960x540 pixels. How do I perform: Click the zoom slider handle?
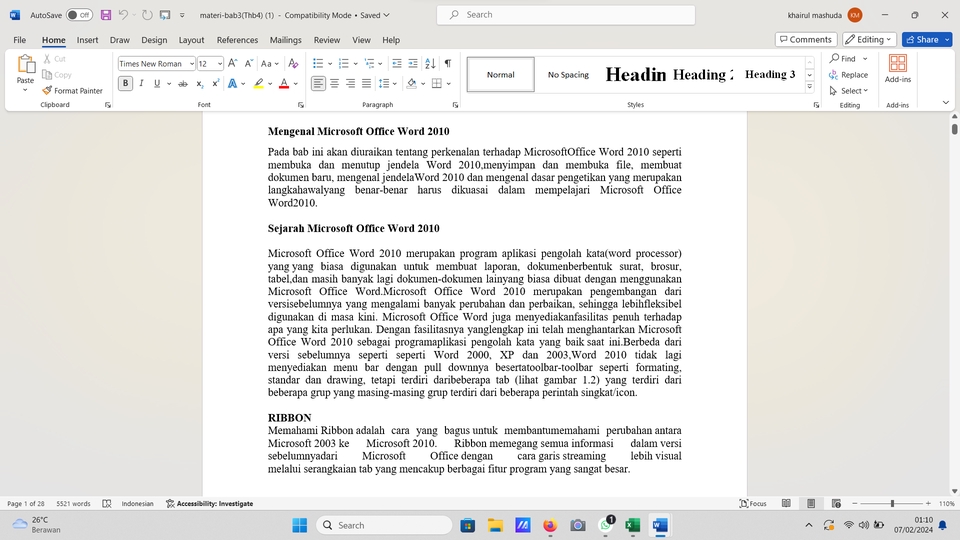pyautogui.click(x=892, y=503)
